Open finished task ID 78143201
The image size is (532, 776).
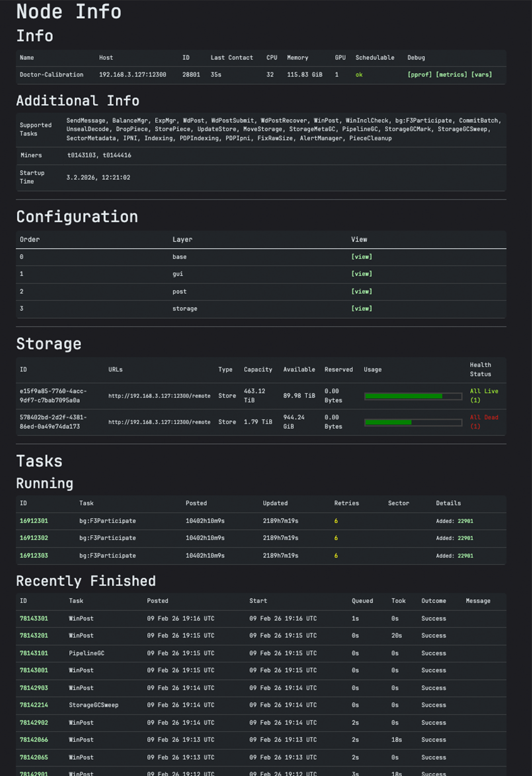(34, 635)
